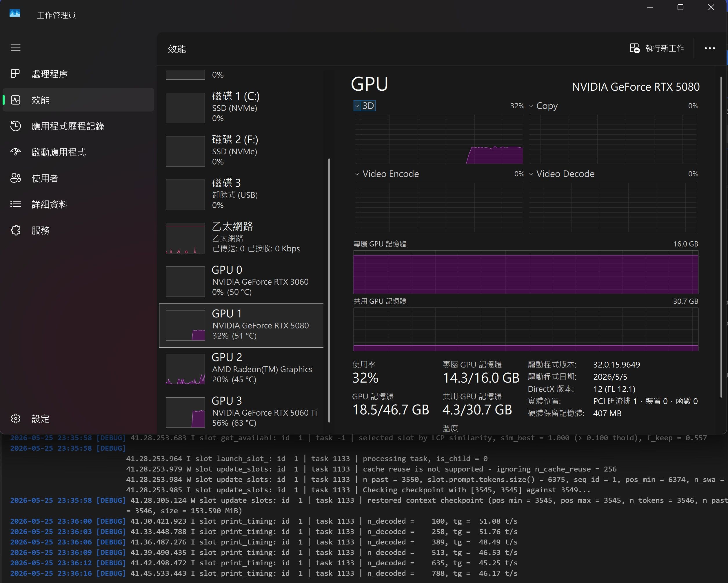Click the 應用程式歷程記錄 clock icon

pyautogui.click(x=16, y=126)
